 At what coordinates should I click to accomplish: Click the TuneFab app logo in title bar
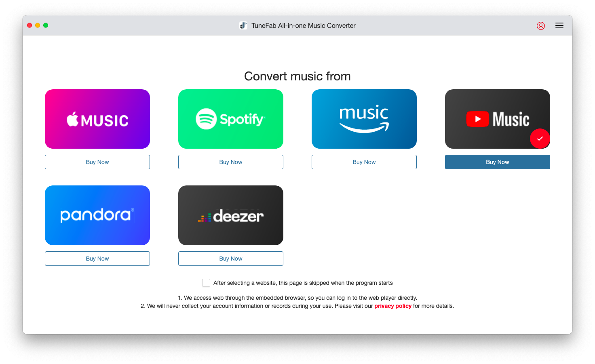pos(243,25)
